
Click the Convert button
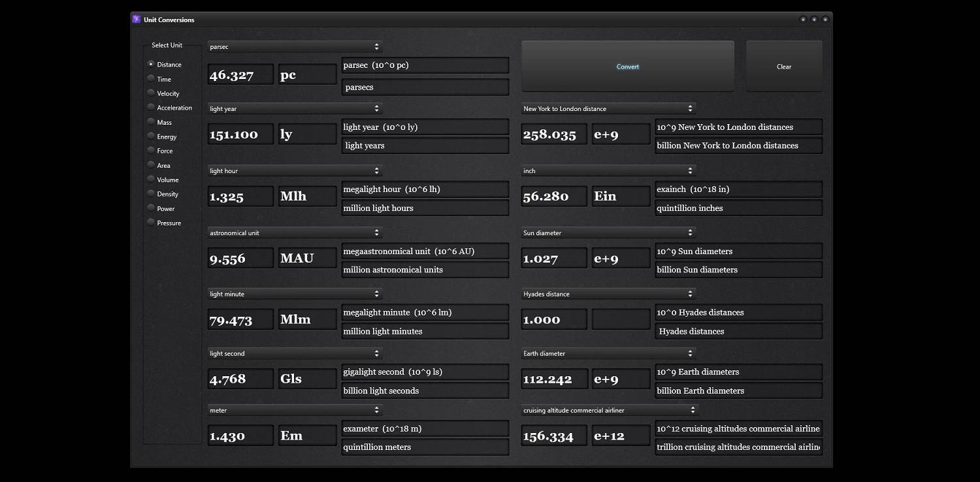tap(628, 66)
